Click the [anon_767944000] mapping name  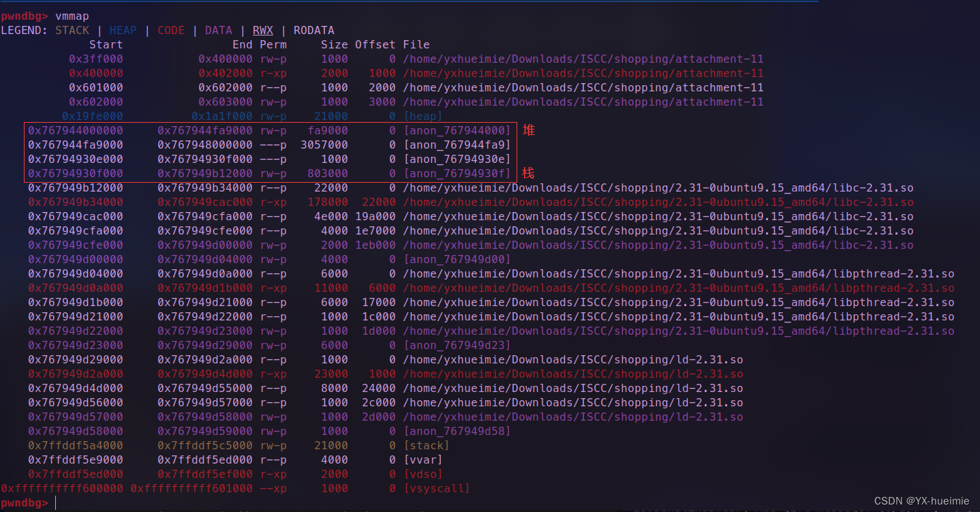tap(457, 130)
